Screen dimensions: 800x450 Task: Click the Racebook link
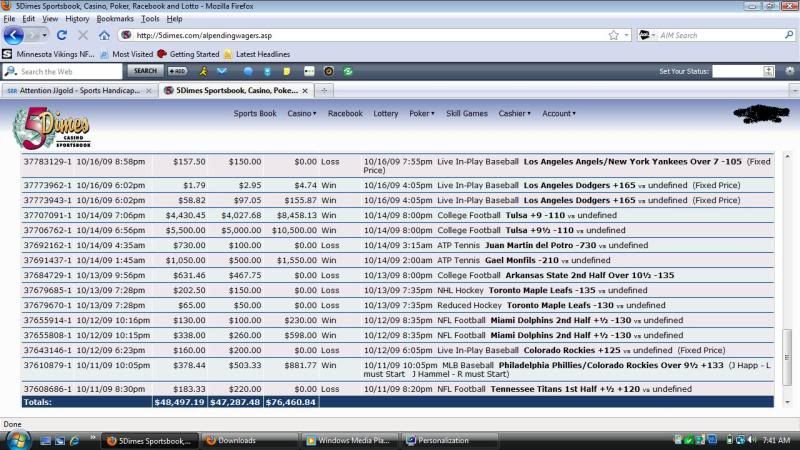pos(345,113)
